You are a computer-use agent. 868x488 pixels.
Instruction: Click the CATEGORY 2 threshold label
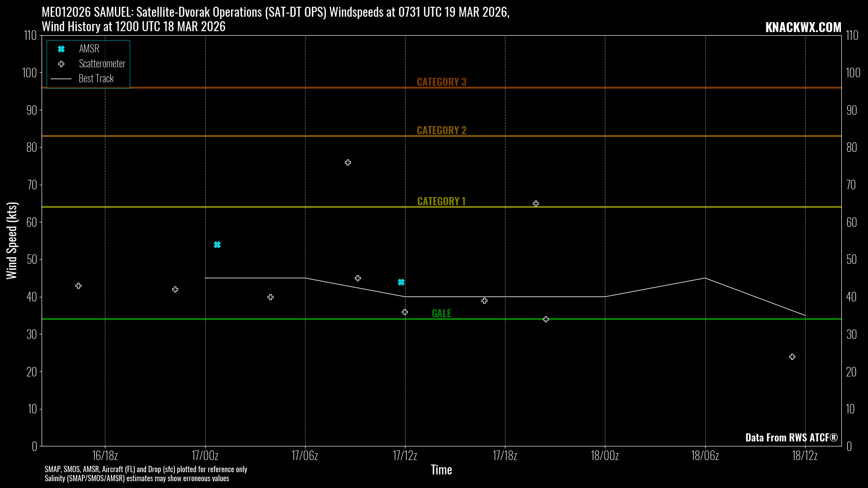coord(441,130)
